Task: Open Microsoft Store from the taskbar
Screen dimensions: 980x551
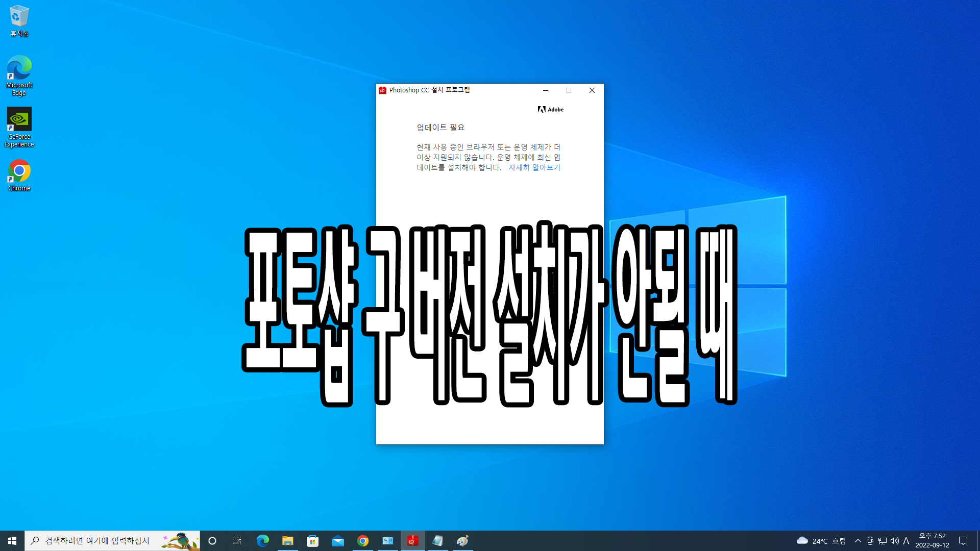Action: [x=312, y=541]
